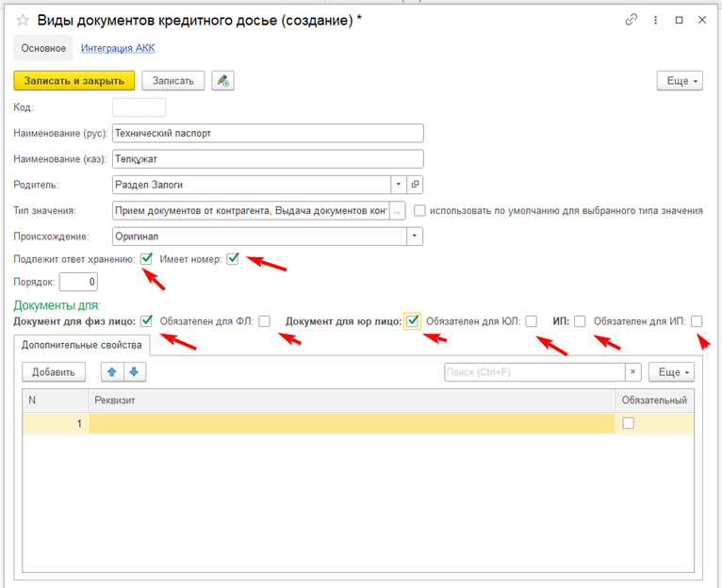Click the Записать button

point(173,81)
